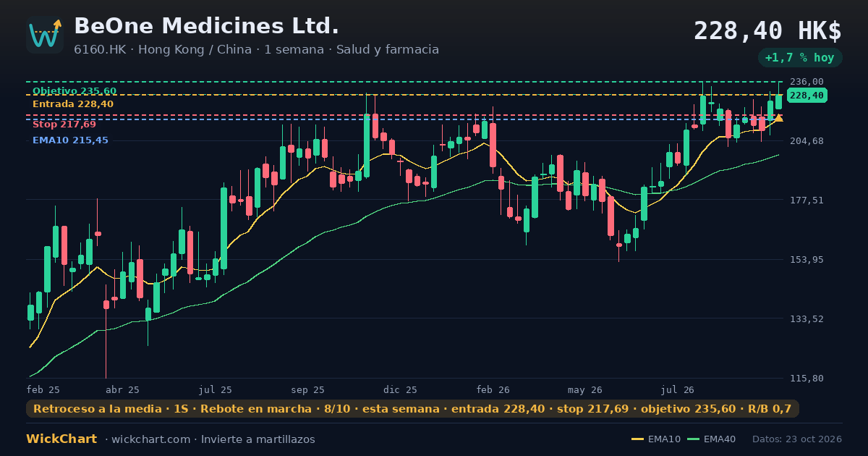Click the may 26 date label
Viewport: 868px width, 456px height.
click(x=585, y=389)
